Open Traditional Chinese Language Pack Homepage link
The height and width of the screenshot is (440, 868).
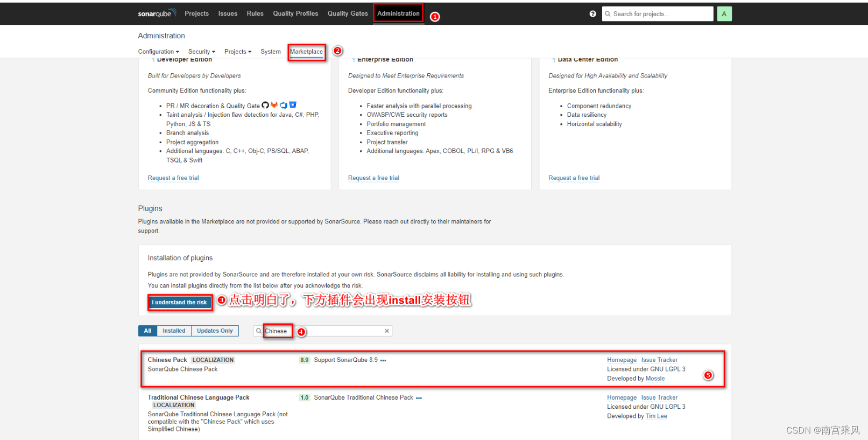click(x=622, y=398)
